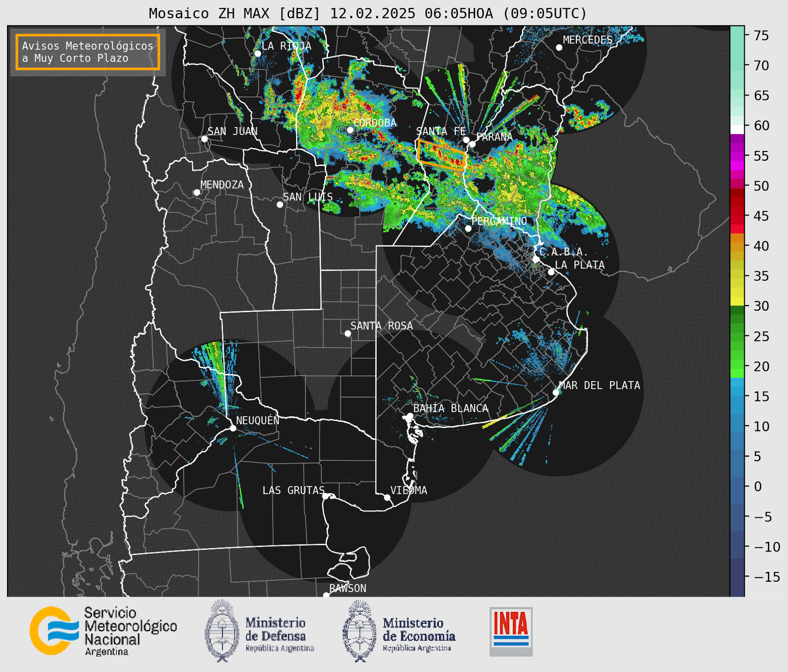Select the CORDOBA city label
Screen dimensions: 788x672
pos(375,123)
